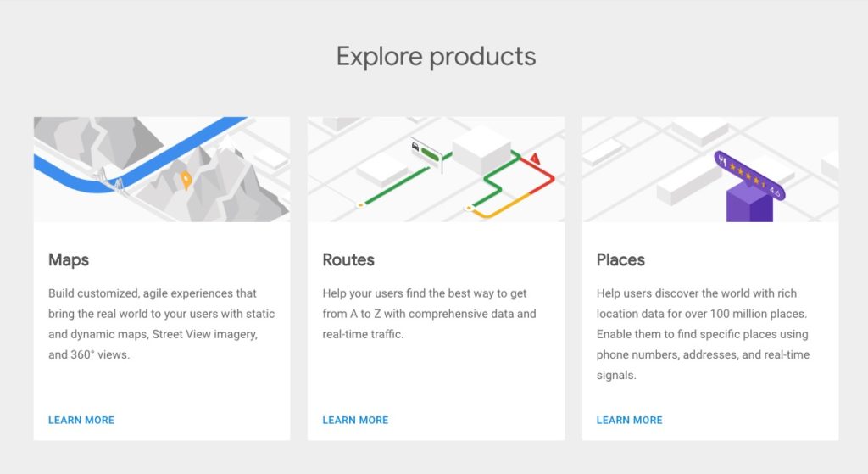Viewport: 868px width, 474px height.
Task: Select the Maps card title
Action: (69, 259)
